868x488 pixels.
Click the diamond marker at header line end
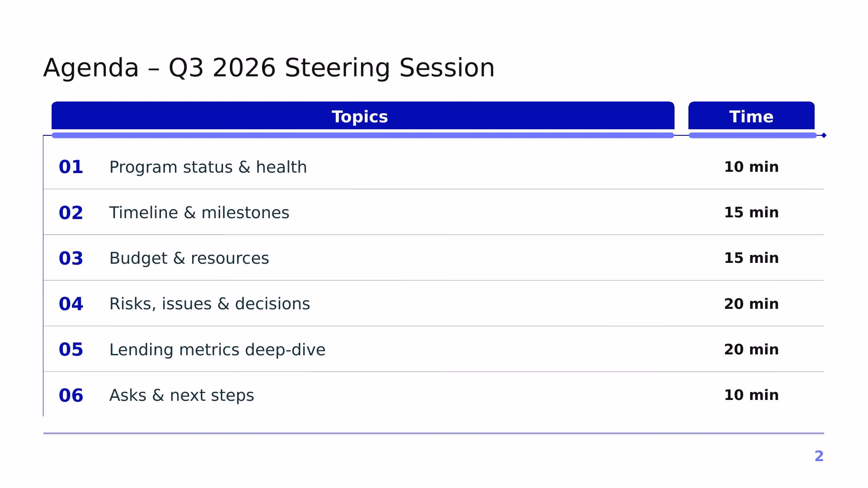(x=824, y=135)
